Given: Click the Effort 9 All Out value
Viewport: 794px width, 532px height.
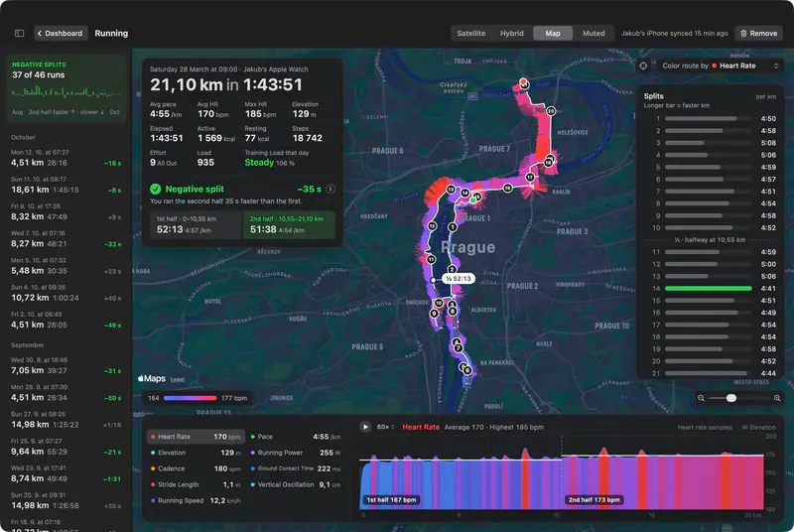Looking at the screenshot, I should (163, 163).
